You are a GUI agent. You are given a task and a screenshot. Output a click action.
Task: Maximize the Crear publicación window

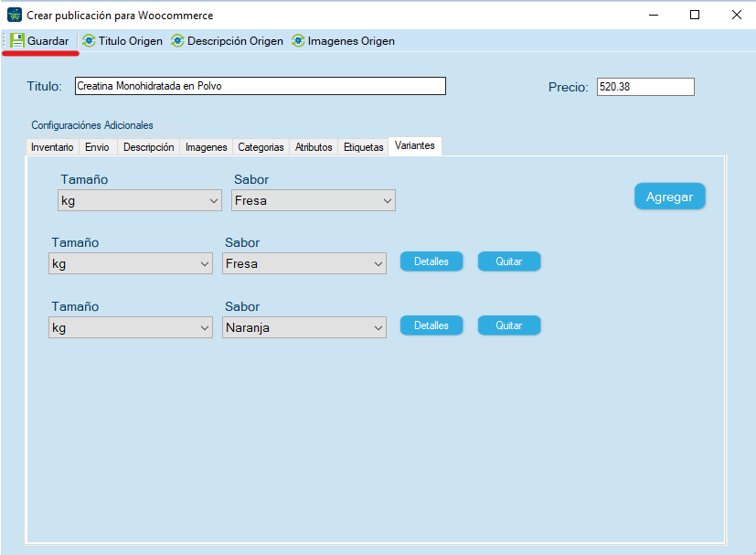695,15
